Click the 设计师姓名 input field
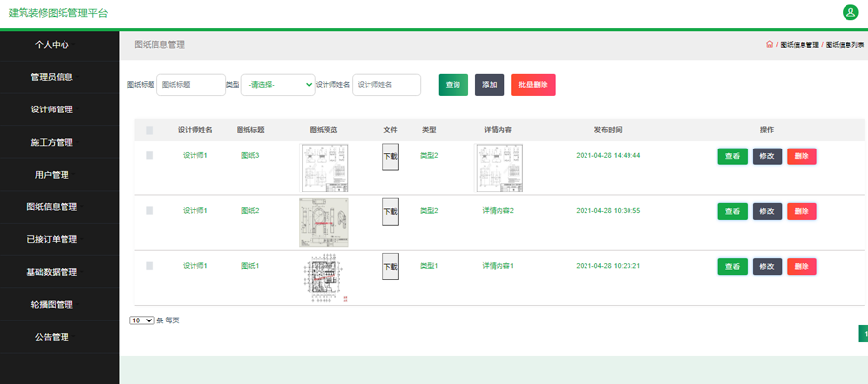The image size is (868, 384). (387, 85)
